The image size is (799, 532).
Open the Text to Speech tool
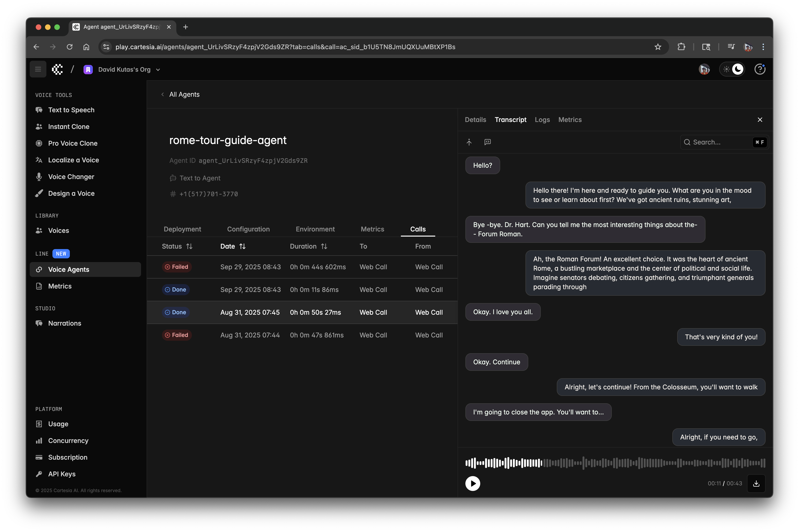point(71,110)
